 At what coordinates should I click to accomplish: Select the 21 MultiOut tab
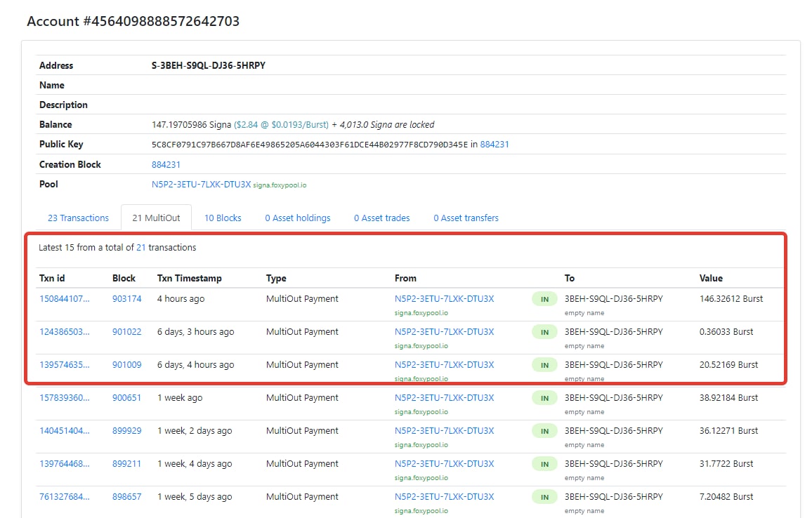[x=156, y=218]
